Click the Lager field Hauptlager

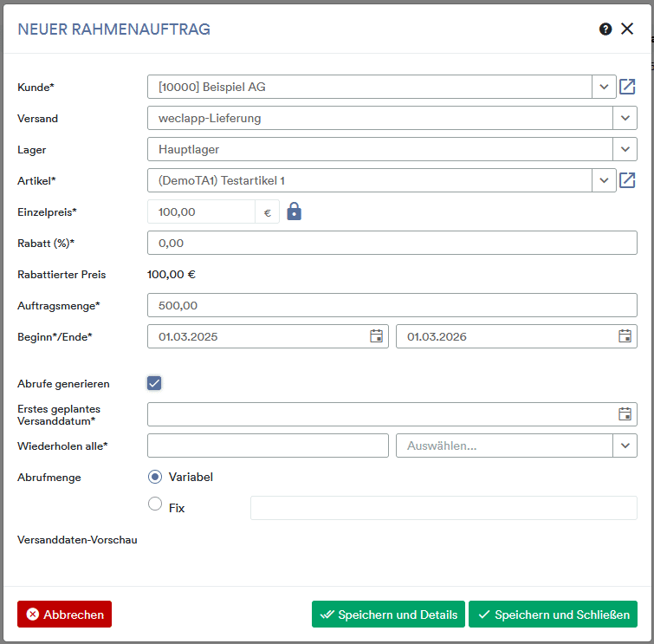point(380,149)
